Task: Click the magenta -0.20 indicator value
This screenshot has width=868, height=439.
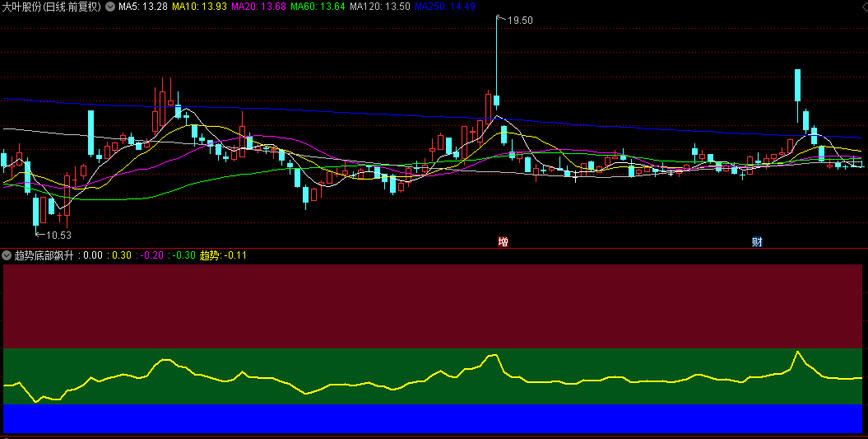Action: click(152, 255)
